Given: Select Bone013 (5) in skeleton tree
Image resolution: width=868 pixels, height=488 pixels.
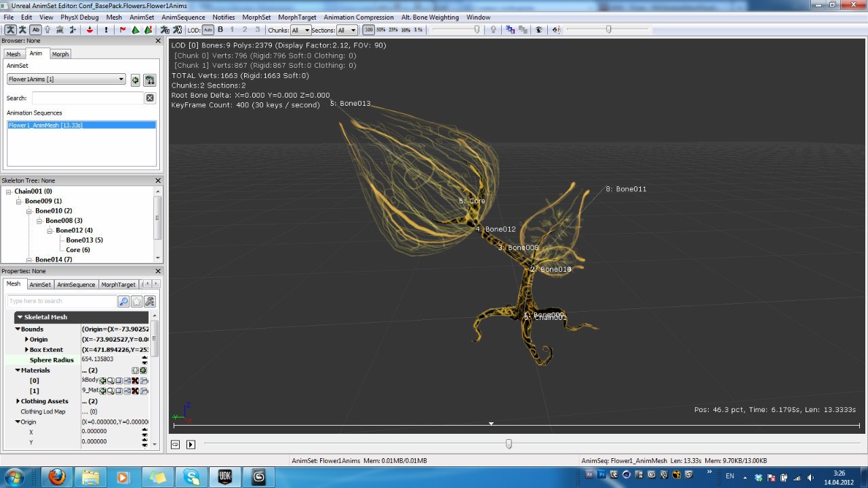Looking at the screenshot, I should (85, 240).
